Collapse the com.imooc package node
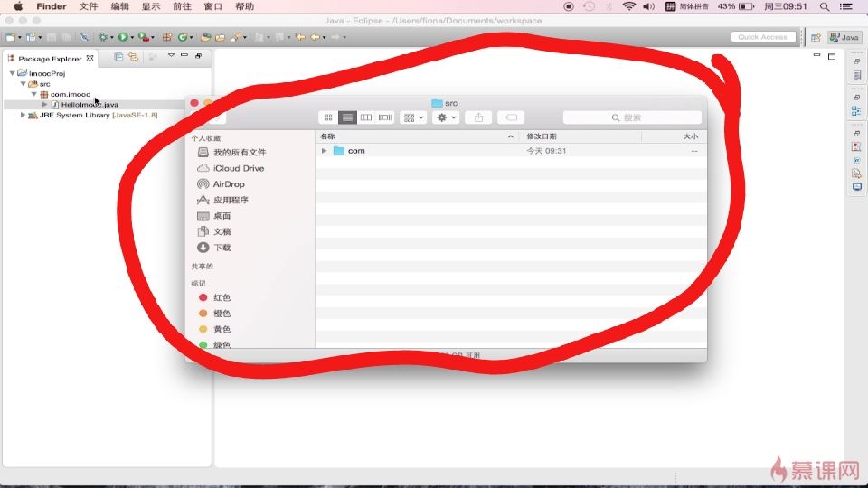The width and height of the screenshot is (868, 488). point(33,94)
